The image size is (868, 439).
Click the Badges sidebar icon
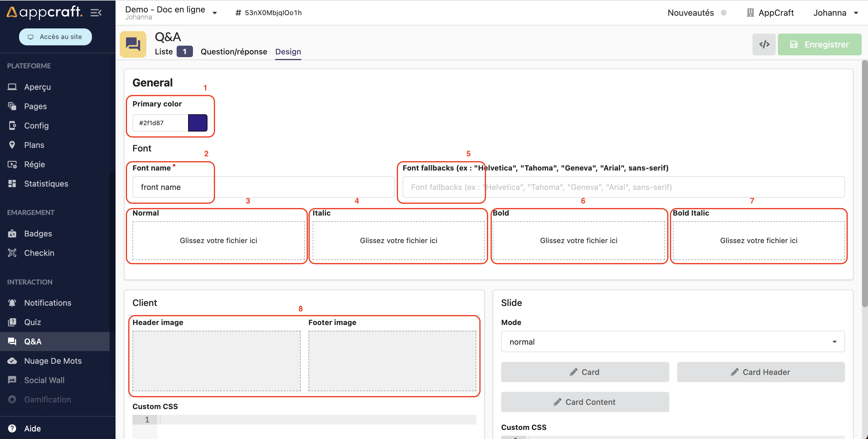coord(12,233)
